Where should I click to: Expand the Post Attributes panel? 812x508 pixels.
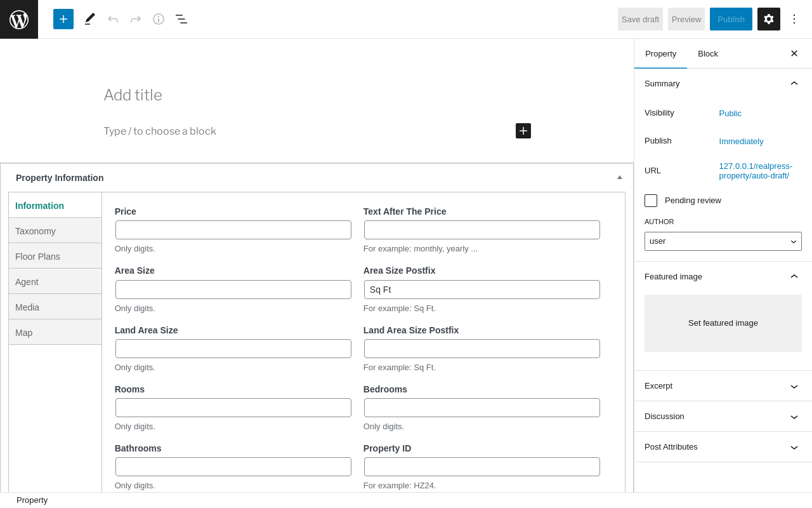coord(723,447)
